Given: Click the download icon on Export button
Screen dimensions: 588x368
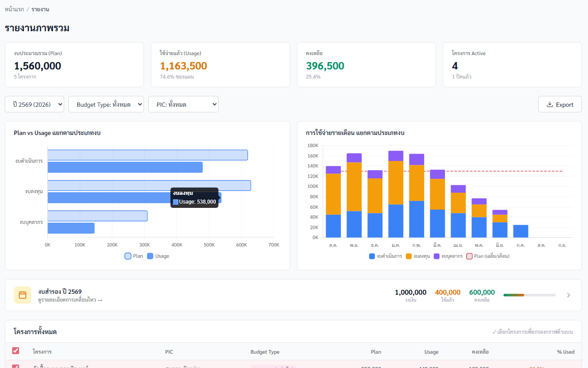Looking at the screenshot, I should coord(549,105).
